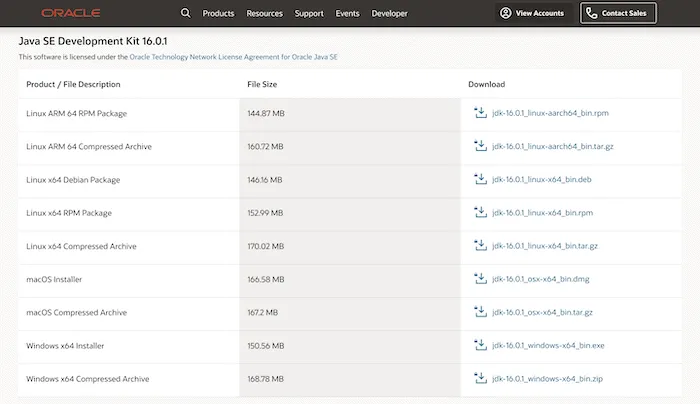
Task: Download jdk-16.0.1_linux-aarch64_bin.tar.gz link
Action: [553, 146]
